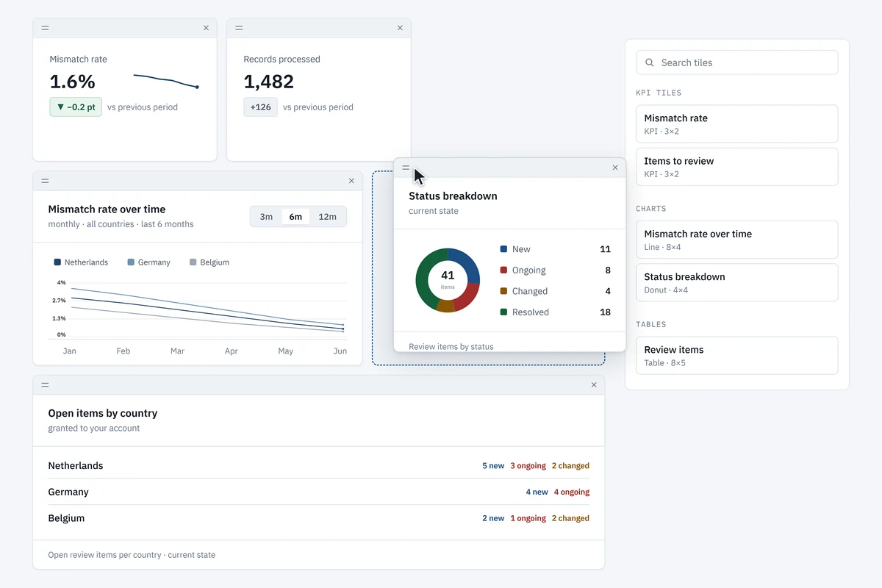Click Netherlands '3 ongoing' count

(x=528, y=466)
